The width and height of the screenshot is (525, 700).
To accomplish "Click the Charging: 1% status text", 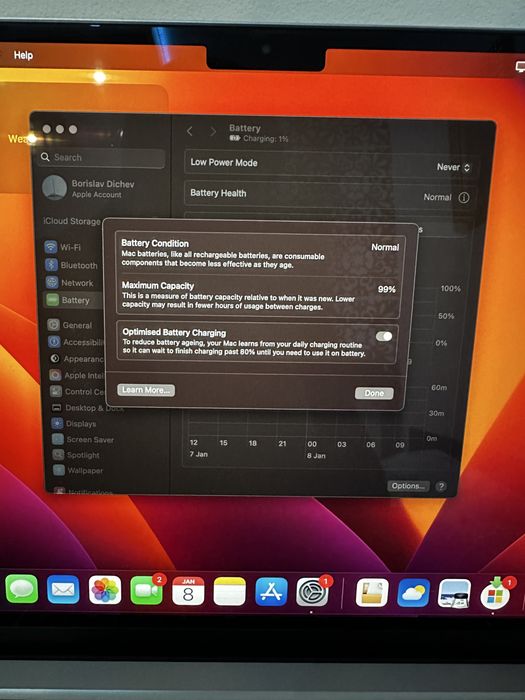I will coord(266,139).
